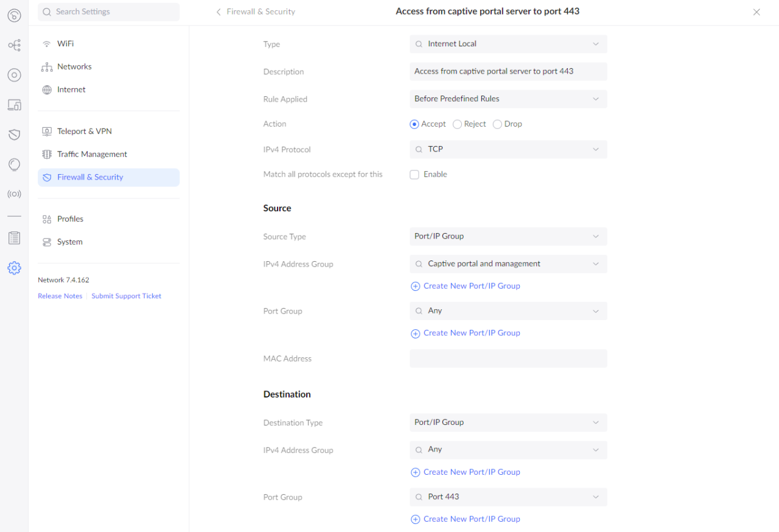
Task: Enable match all protocols except for this
Action: point(414,175)
